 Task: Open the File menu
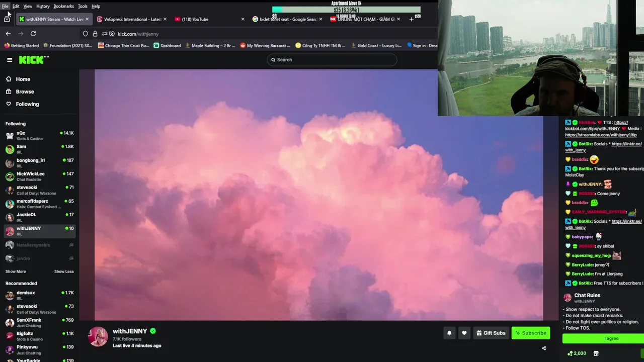(x=5, y=6)
